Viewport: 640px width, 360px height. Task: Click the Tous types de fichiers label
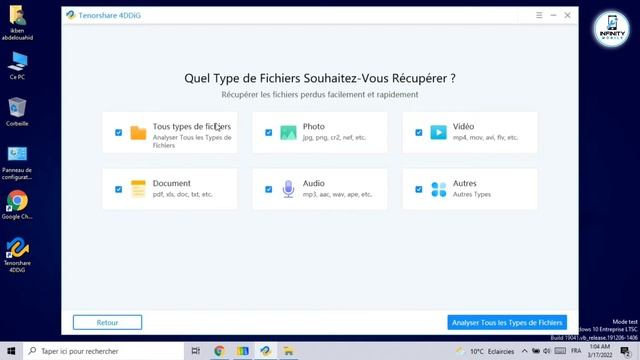pos(192,127)
